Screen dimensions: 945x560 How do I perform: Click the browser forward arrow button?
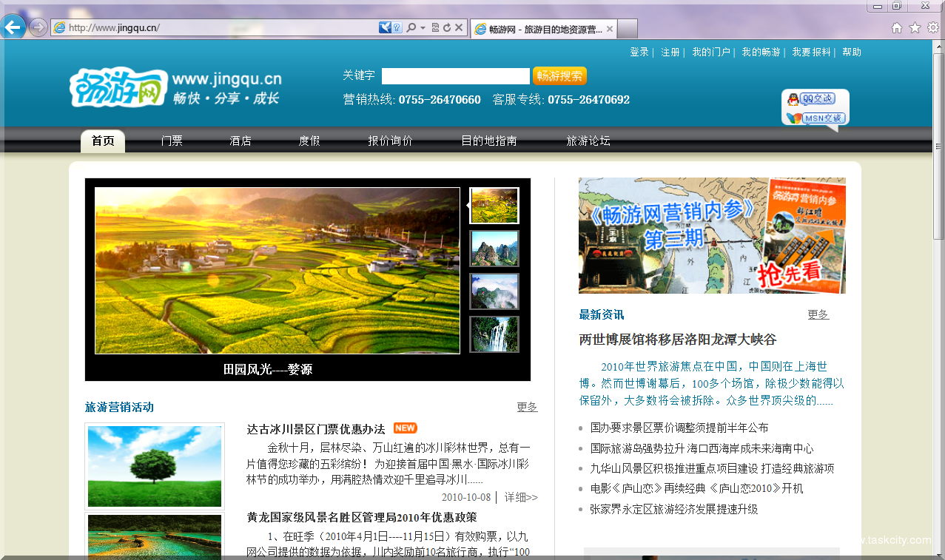38,27
